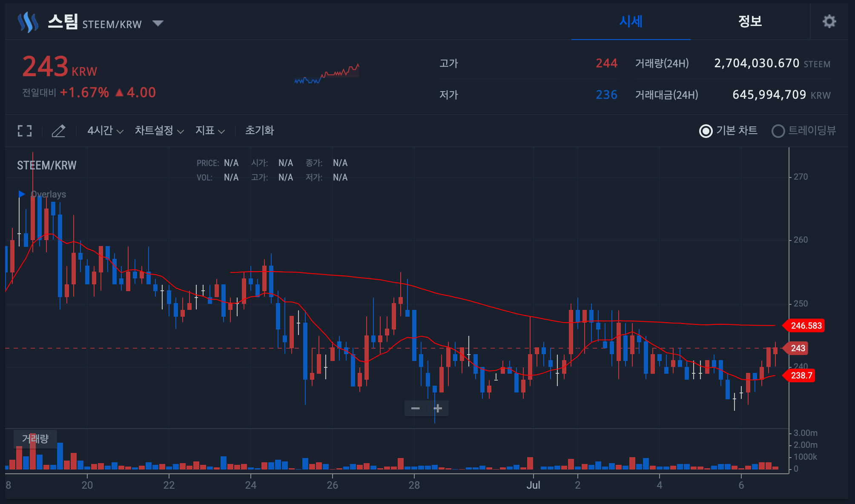This screenshot has height=504, width=855.
Task: Select the 기본 차트 radio option
Action: (x=706, y=131)
